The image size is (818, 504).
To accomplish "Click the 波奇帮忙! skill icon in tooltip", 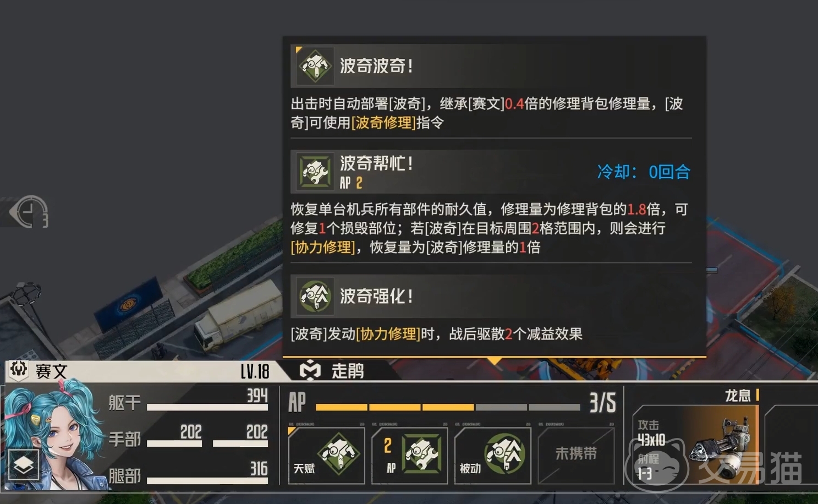I will coord(315,172).
